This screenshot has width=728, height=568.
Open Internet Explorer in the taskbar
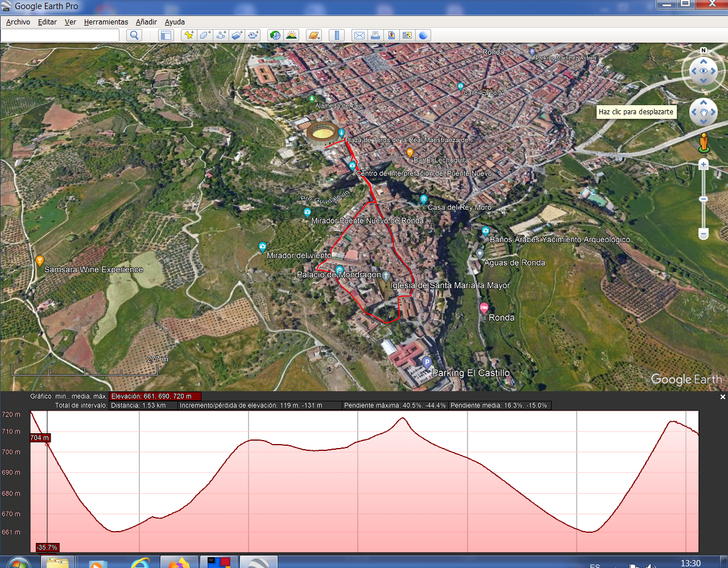(x=140, y=563)
